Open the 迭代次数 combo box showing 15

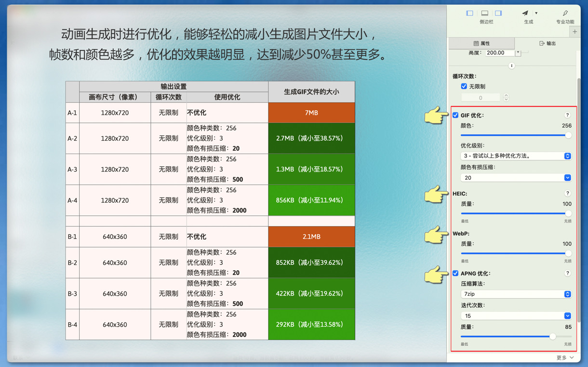pos(516,316)
